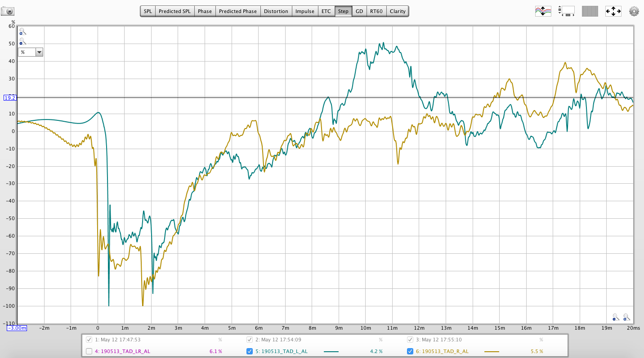This screenshot has width=644, height=358.
Task: Open the % axis units dropdown
Action: pyautogui.click(x=31, y=52)
